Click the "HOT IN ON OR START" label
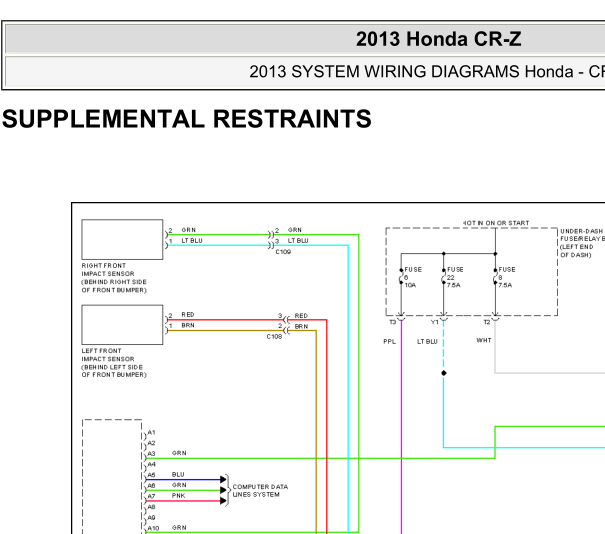Screen dimensions: 605x534 [496, 223]
